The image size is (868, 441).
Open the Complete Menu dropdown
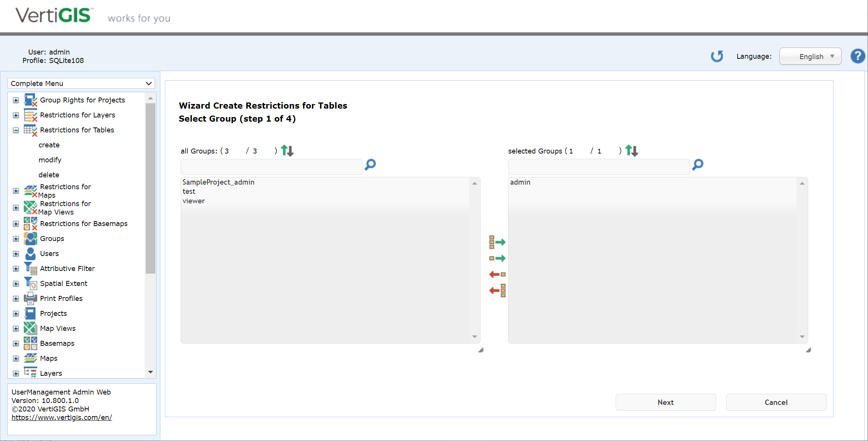[81, 83]
